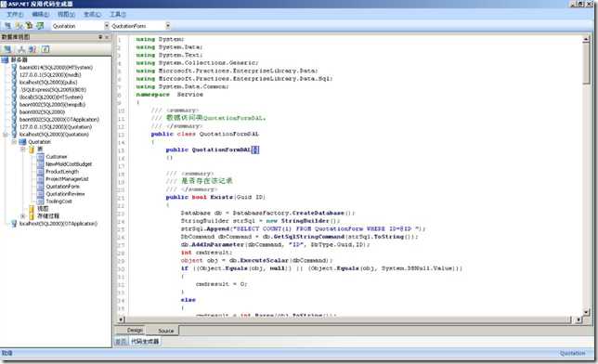The width and height of the screenshot is (598, 364).
Task: Switch to the Design tab
Action: tap(135, 330)
